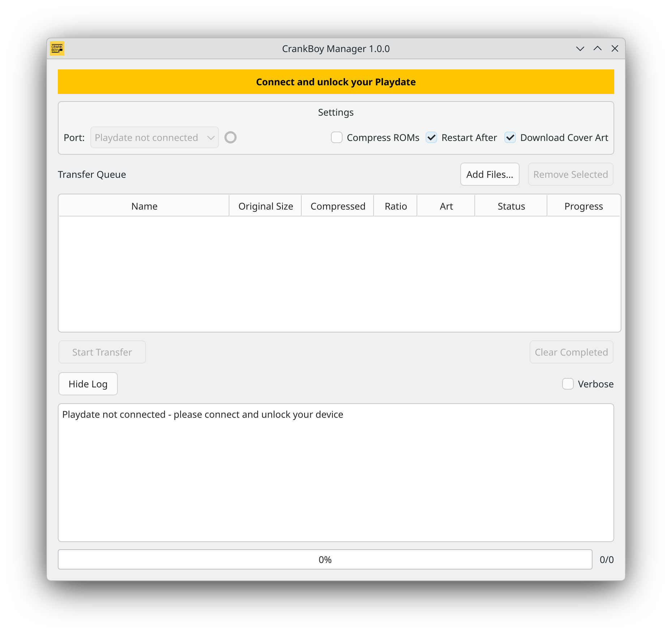This screenshot has height=636, width=672.
Task: Open the Port dropdown list
Action: (155, 137)
